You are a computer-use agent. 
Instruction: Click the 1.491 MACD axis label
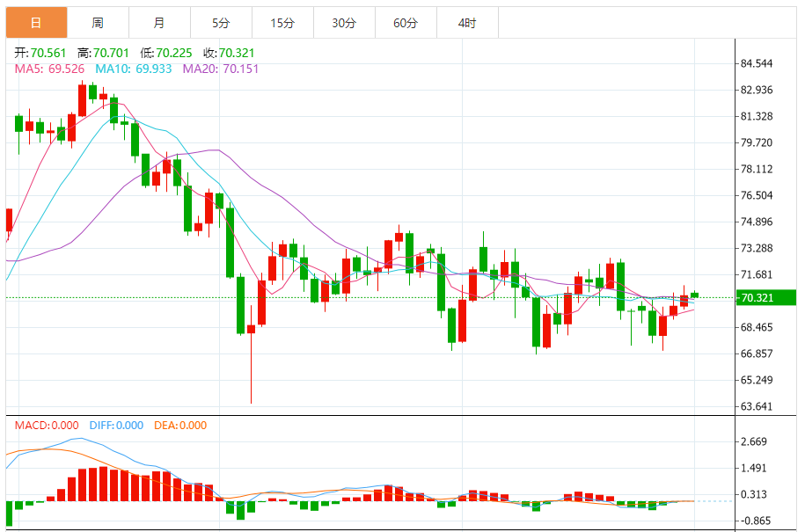754,468
